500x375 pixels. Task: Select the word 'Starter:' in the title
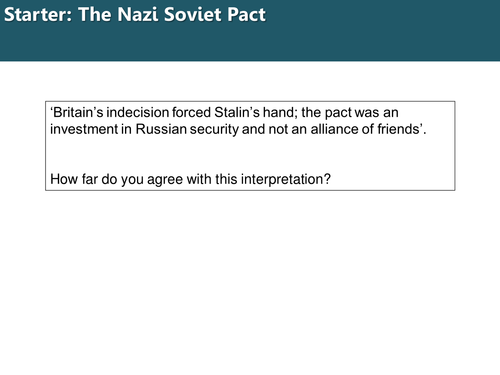(38, 15)
